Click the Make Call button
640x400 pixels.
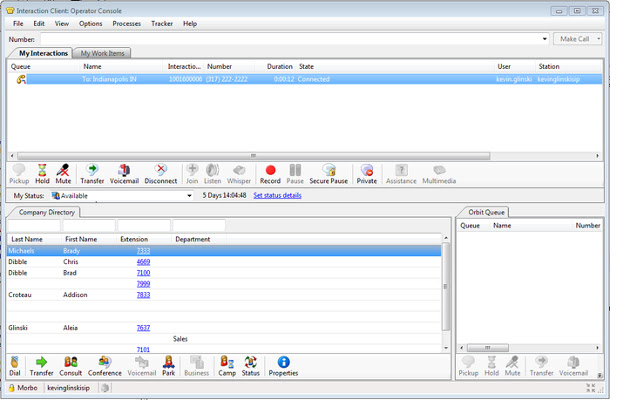[574, 39]
